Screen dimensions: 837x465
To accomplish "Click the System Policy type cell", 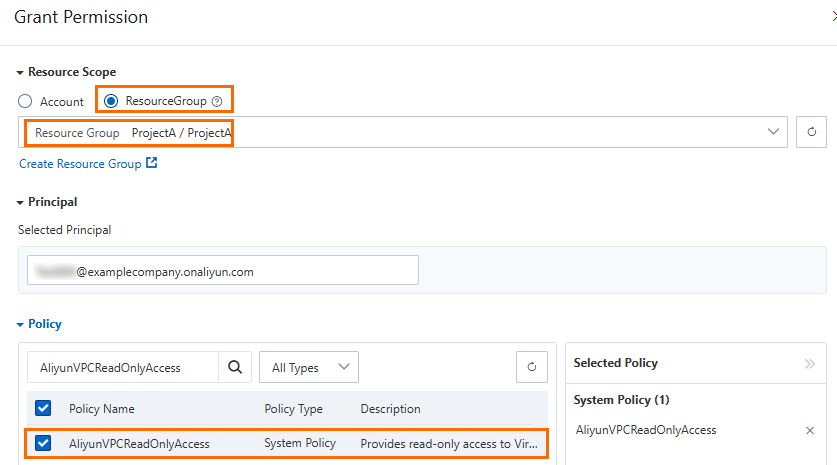I will [300, 443].
